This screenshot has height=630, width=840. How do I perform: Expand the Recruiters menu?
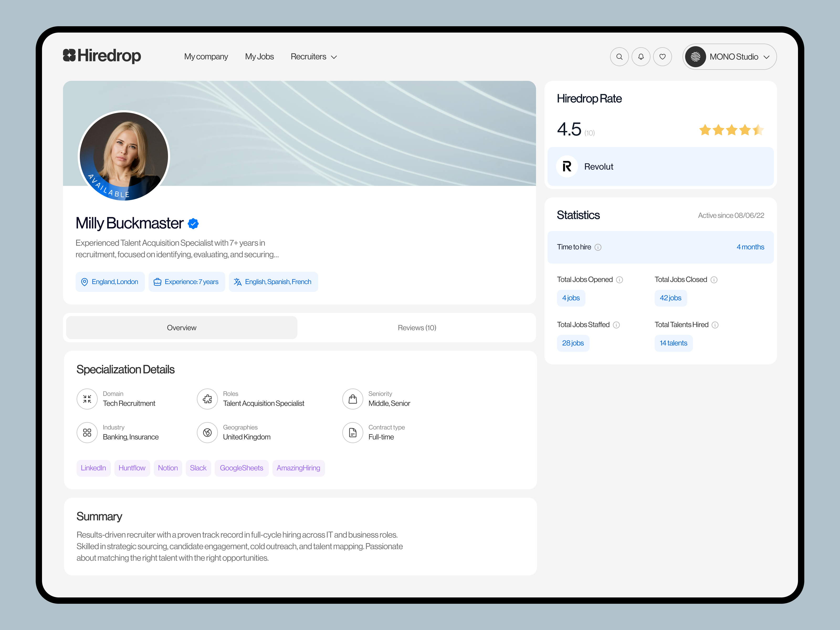(314, 56)
